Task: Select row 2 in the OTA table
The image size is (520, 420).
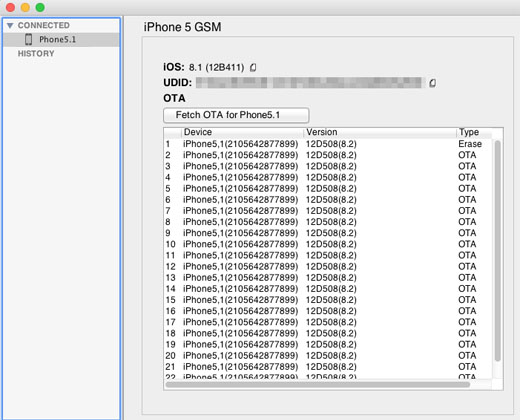Action: [328, 155]
